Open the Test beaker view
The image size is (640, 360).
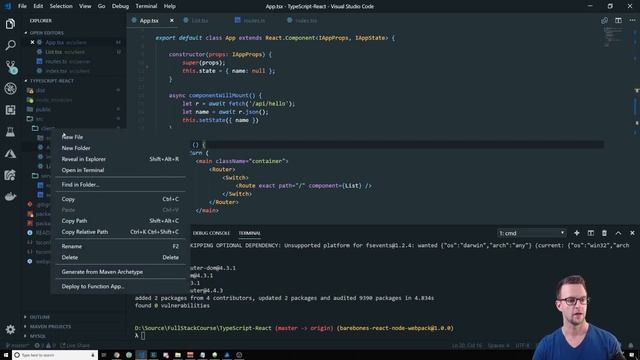point(10,131)
